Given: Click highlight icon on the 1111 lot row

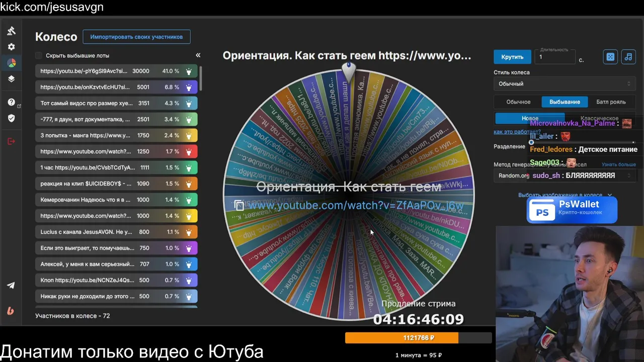Looking at the screenshot, I should [189, 168].
